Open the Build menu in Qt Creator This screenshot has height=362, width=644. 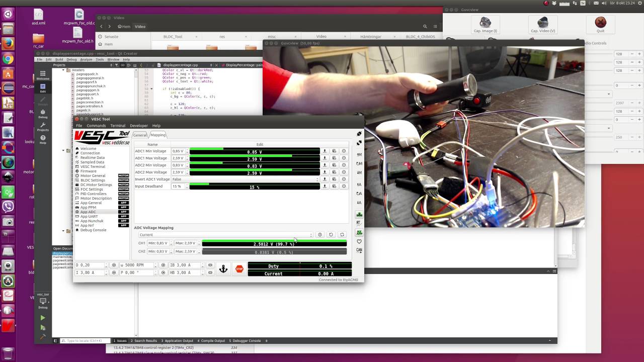tap(59, 59)
